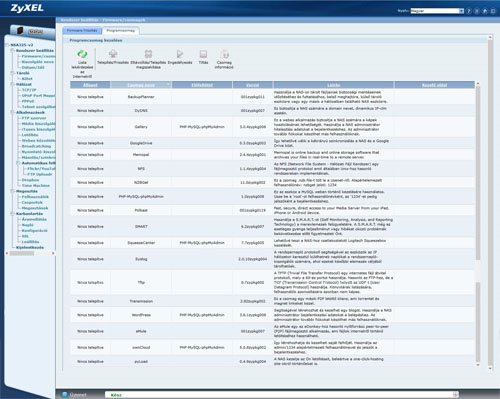This screenshot has height=399, width=500.
Task: Click the ZyXEL logo
Action: [27, 8]
